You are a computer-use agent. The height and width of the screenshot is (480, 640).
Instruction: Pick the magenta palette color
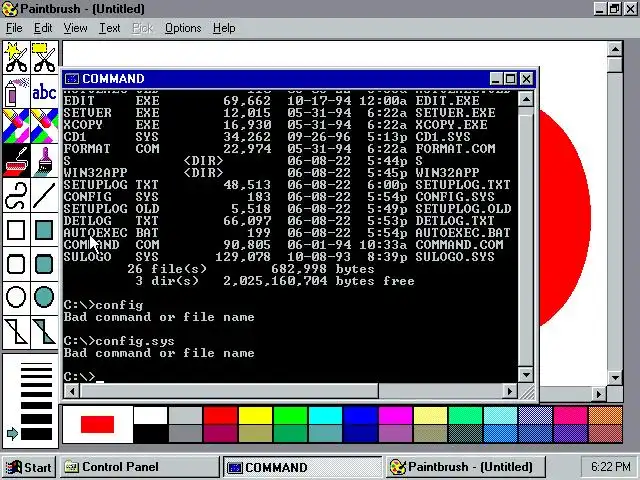(395, 416)
